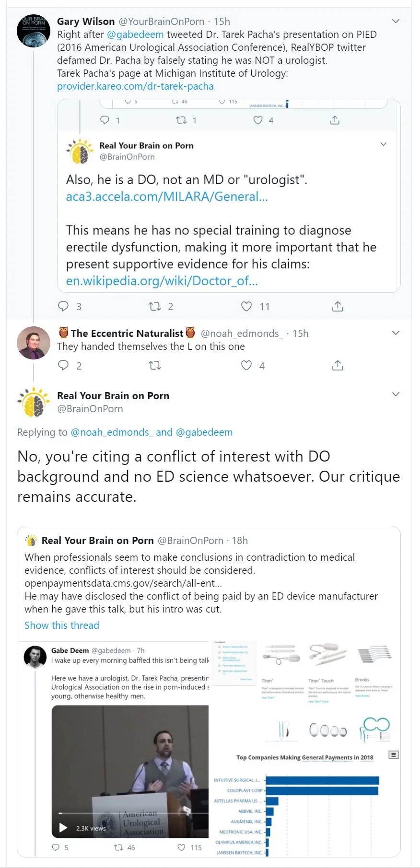Open The Eccentric Naturalist's avatar photo

click(34, 343)
